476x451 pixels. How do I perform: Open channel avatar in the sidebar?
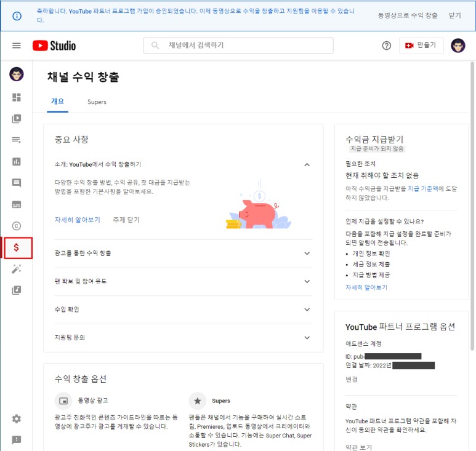point(17,74)
